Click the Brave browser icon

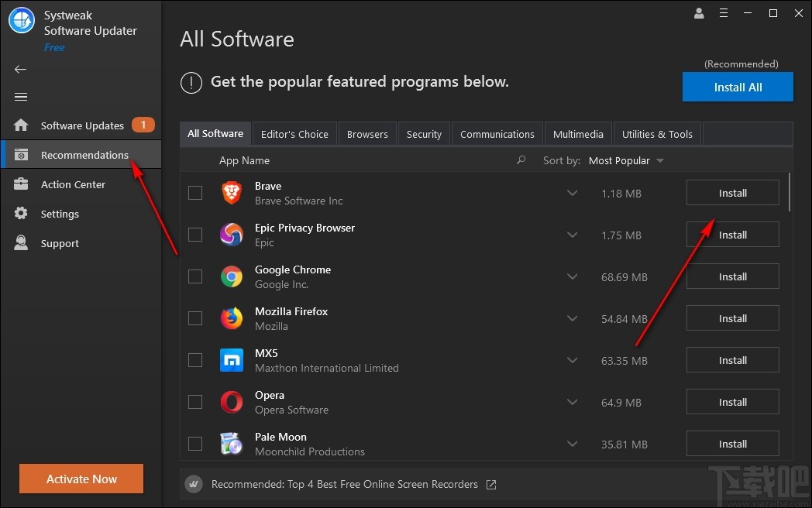(232, 192)
